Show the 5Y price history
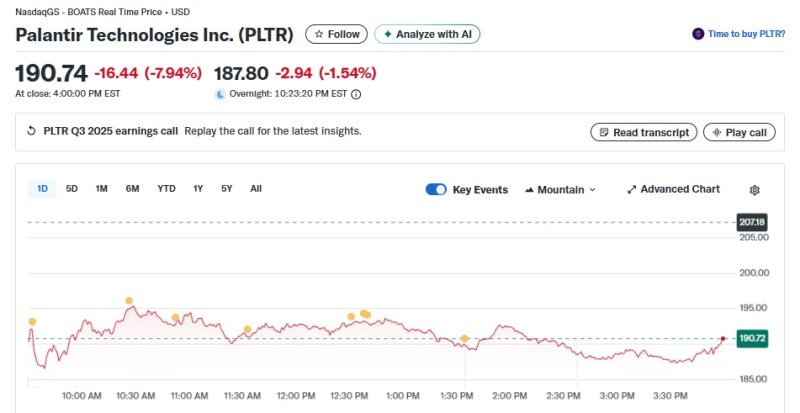 tap(227, 189)
